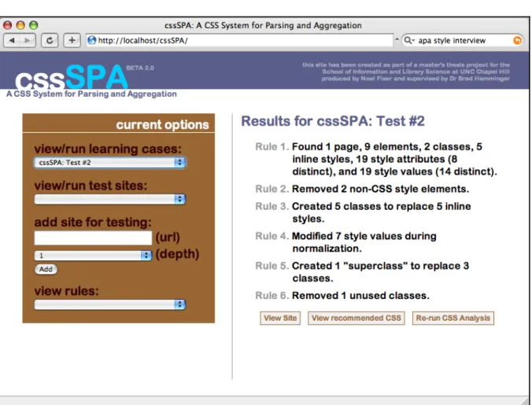
Task: Click the Results for cssSPA: Test #2 heading
Action: (x=333, y=121)
